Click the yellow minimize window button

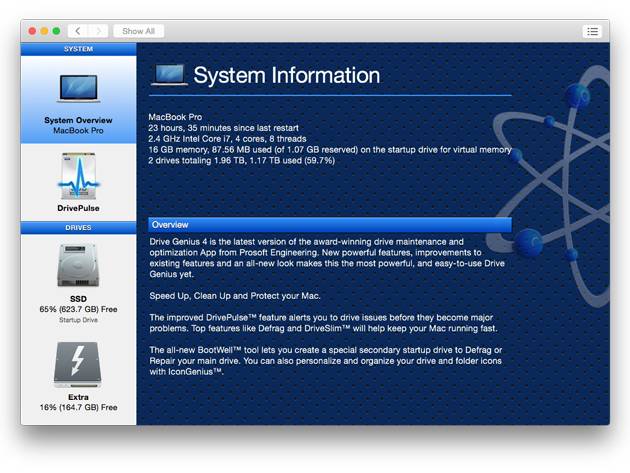click(44, 31)
